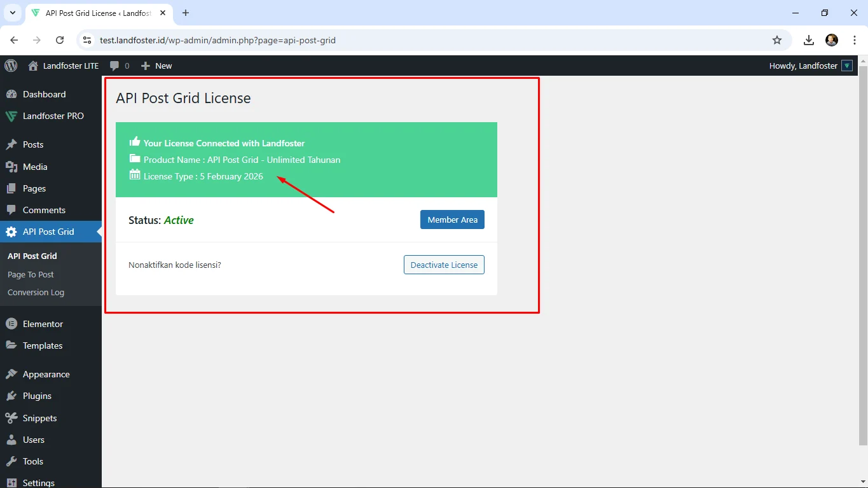This screenshot has height=488, width=868.
Task: Click the Deactivate License button
Action: 444,265
